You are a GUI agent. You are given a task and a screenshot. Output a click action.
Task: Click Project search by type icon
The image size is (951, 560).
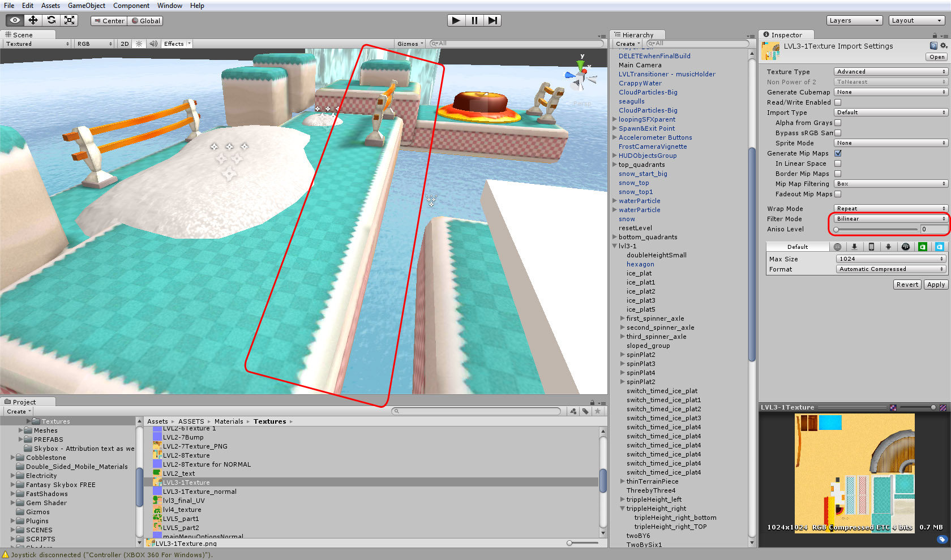tap(573, 411)
